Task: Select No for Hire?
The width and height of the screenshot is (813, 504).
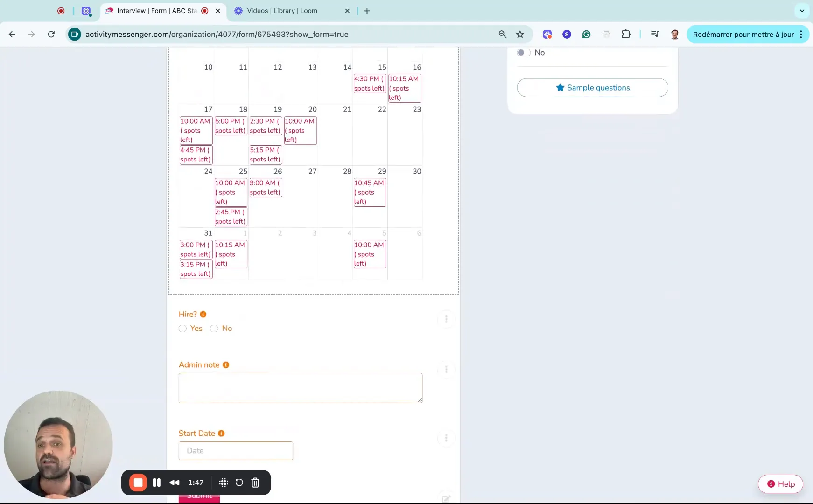Action: [214, 329]
